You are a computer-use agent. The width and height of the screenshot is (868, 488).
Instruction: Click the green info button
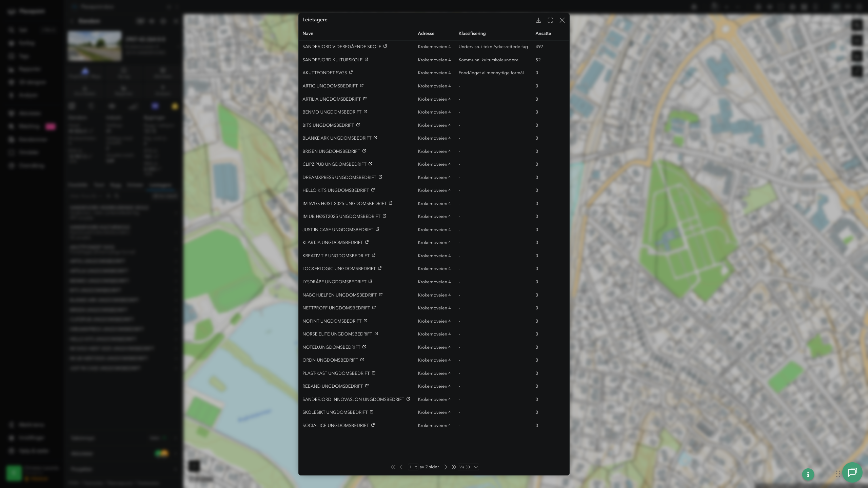tap(808, 474)
